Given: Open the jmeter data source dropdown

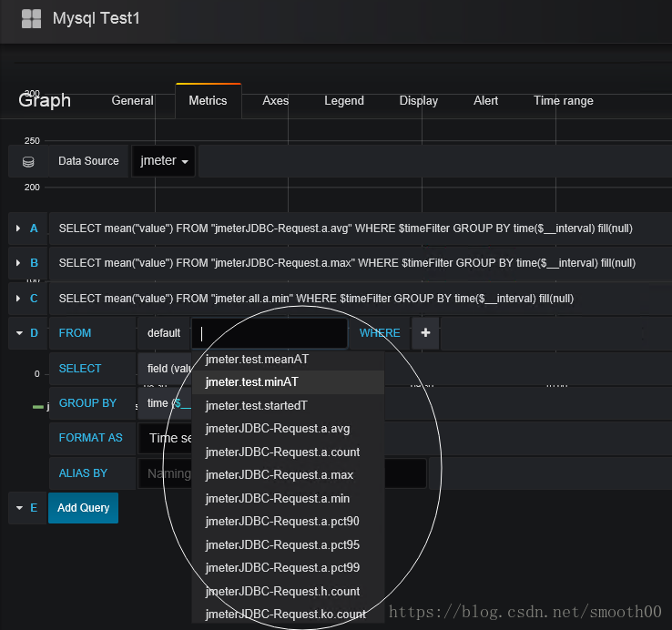Looking at the screenshot, I should [163, 161].
